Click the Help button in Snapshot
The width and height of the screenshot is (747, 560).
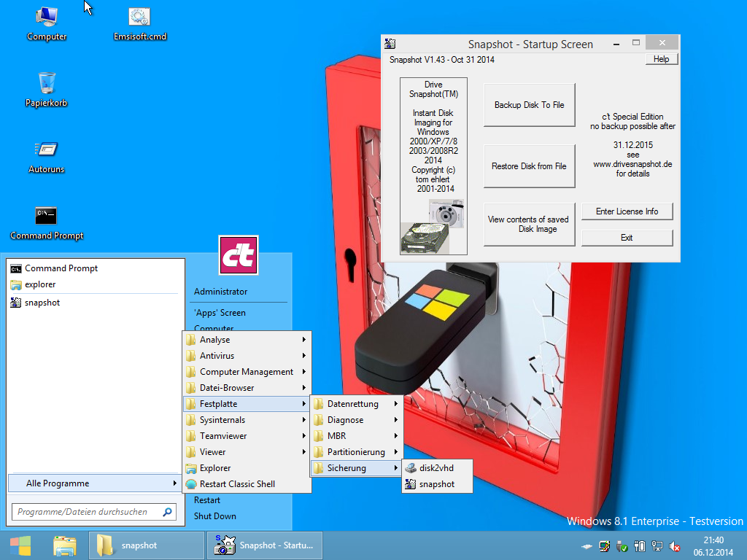[661, 59]
